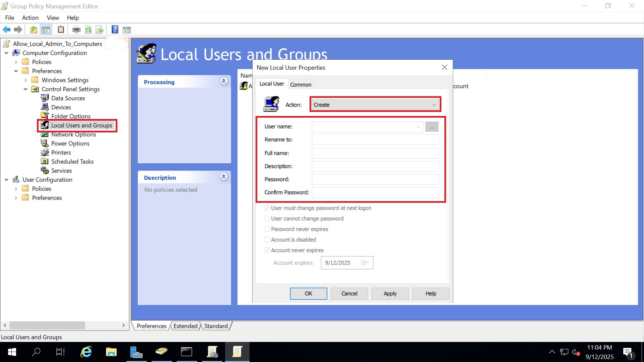Open the Action menu in the menu bar
This screenshot has width=644, height=362.
coord(30,18)
